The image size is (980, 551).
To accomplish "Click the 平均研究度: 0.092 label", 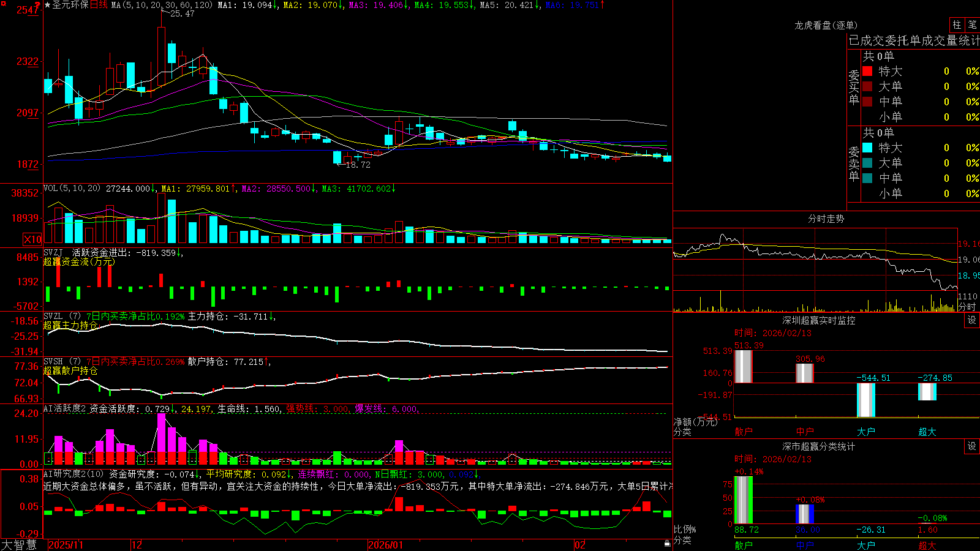I will pyautogui.click(x=249, y=474).
